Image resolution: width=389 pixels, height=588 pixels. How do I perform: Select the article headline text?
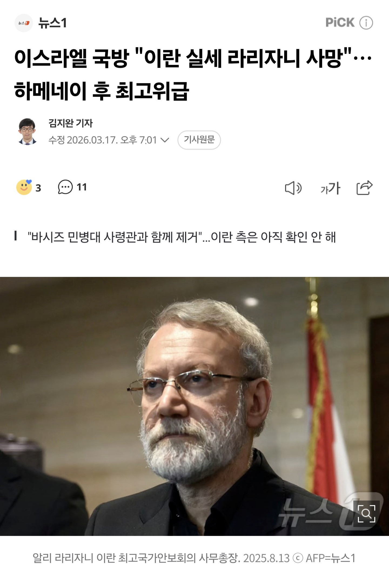tap(193, 74)
